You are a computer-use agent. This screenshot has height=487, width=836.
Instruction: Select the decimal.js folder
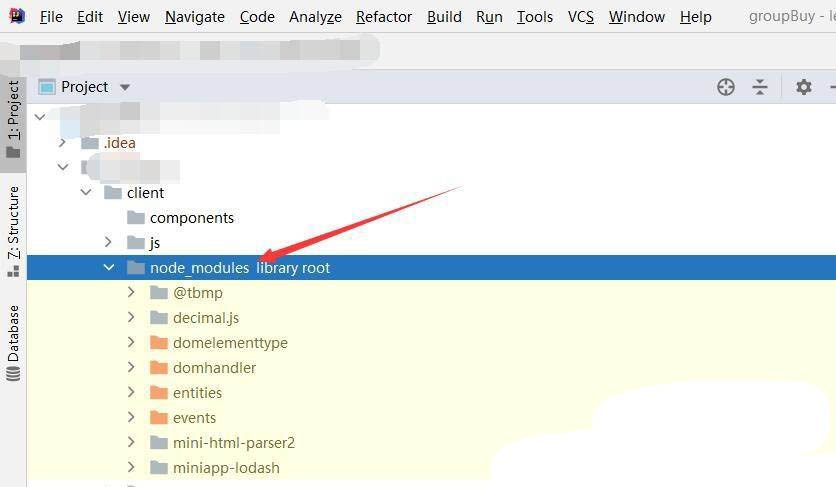pyautogui.click(x=205, y=318)
